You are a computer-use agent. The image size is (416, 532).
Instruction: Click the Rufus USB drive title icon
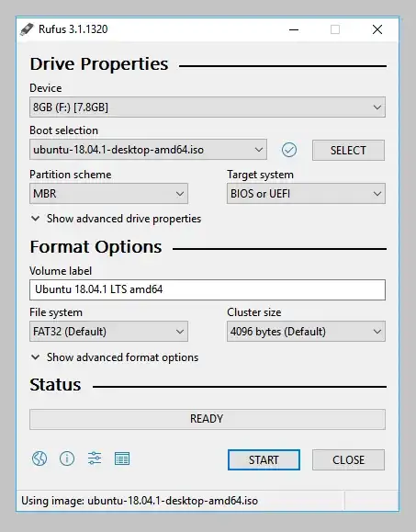click(27, 29)
